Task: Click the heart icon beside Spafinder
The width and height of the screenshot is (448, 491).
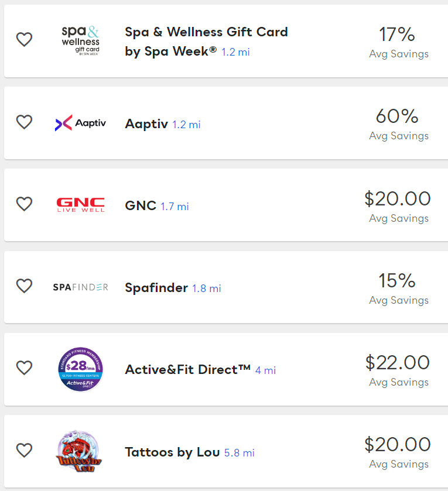Action: pyautogui.click(x=24, y=286)
